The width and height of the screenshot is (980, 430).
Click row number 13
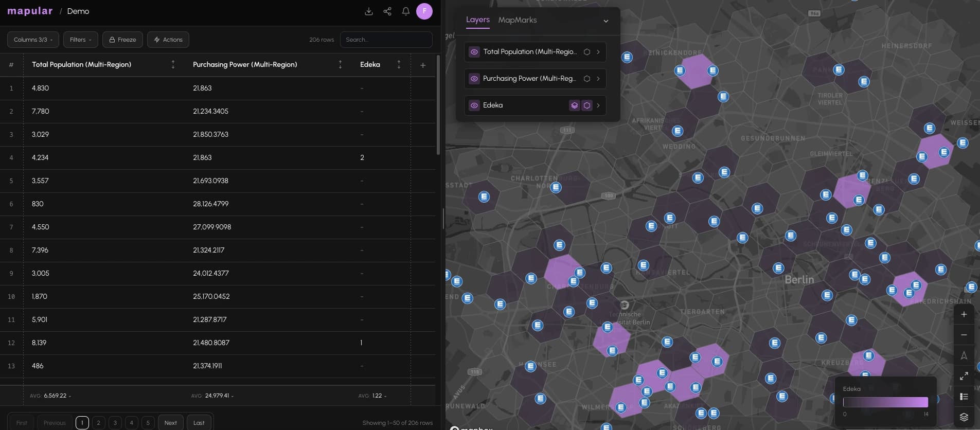[11, 366]
